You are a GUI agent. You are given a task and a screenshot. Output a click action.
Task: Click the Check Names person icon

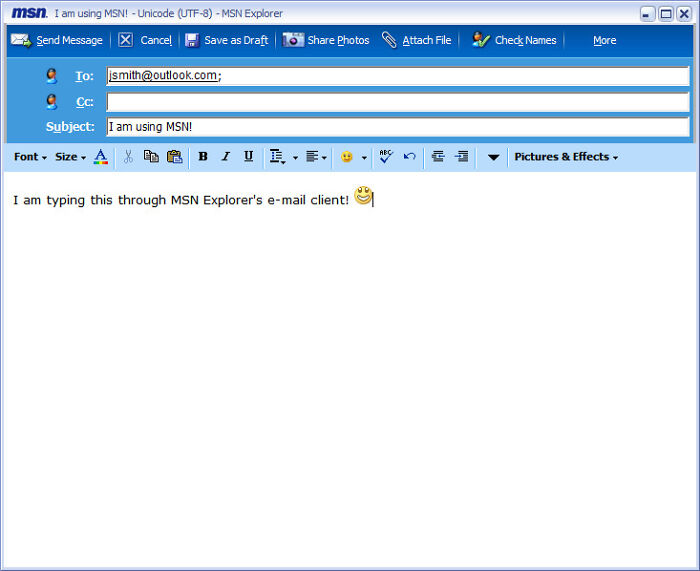(x=481, y=40)
